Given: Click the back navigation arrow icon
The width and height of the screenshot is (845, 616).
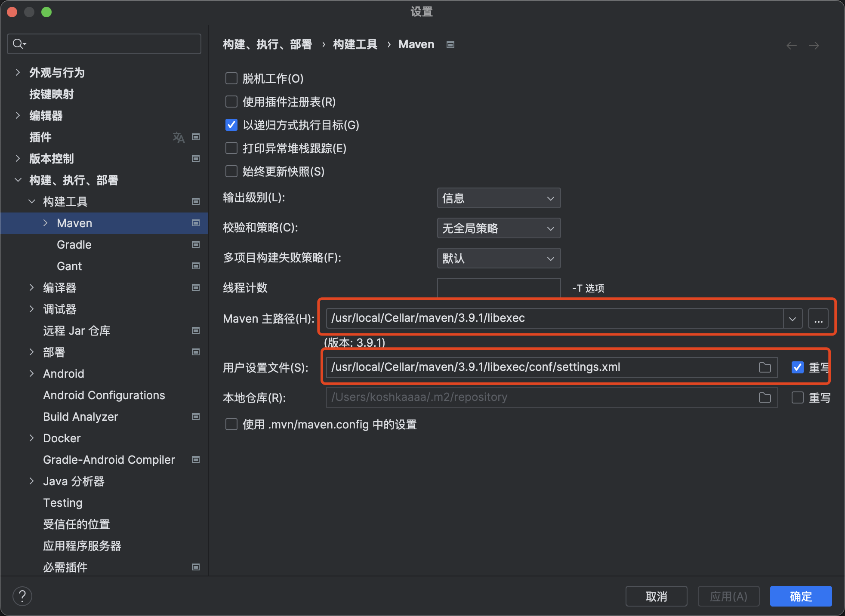Looking at the screenshot, I should click(x=792, y=45).
